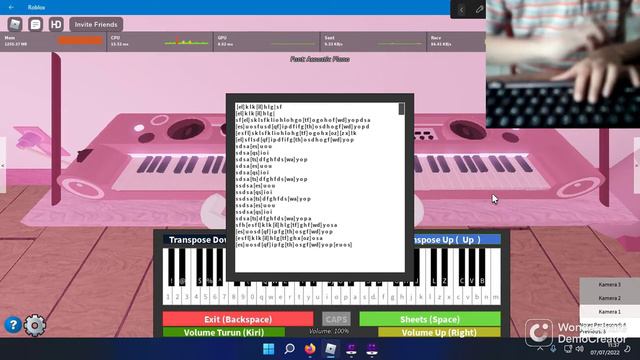
Task: Play black piano key labeled @
Action: point(182,267)
